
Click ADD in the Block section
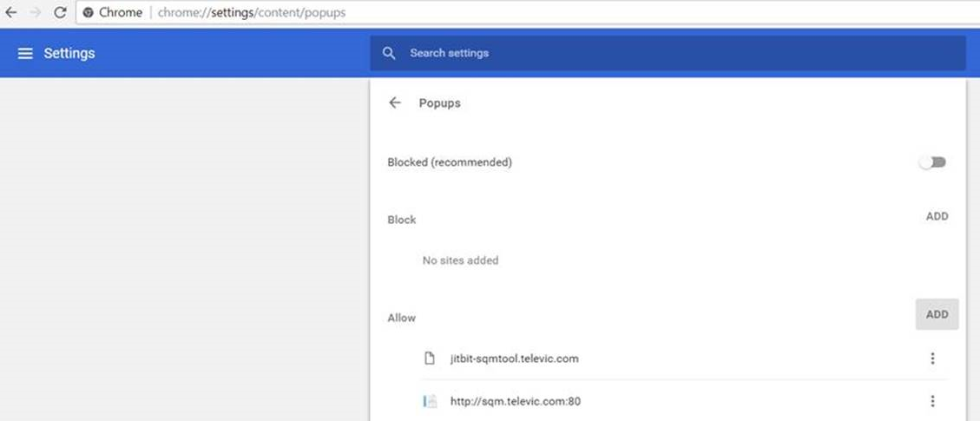(937, 217)
